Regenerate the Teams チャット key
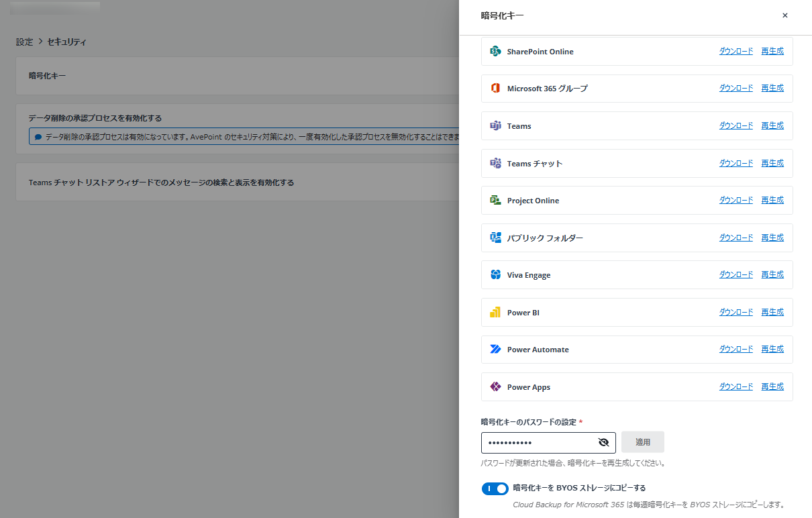The height and width of the screenshot is (518, 812). tap(772, 163)
